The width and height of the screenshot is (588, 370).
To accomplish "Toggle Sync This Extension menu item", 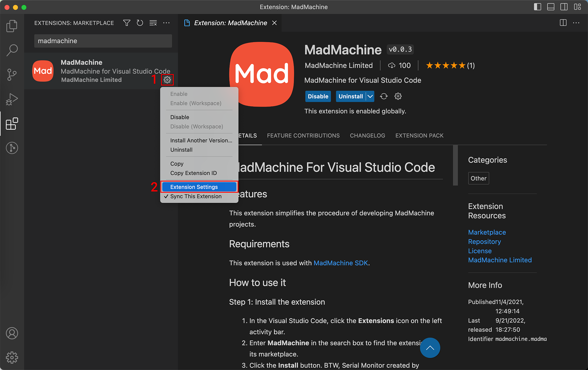I will point(199,196).
